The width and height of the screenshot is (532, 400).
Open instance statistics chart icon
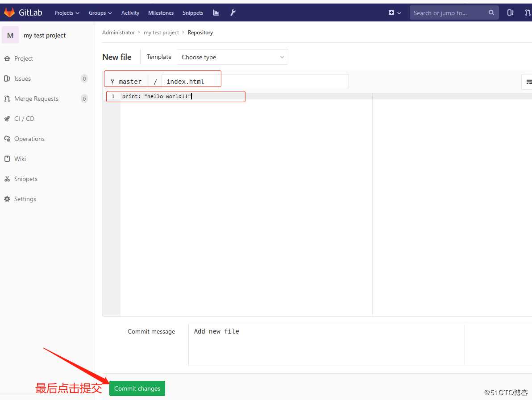(x=216, y=13)
